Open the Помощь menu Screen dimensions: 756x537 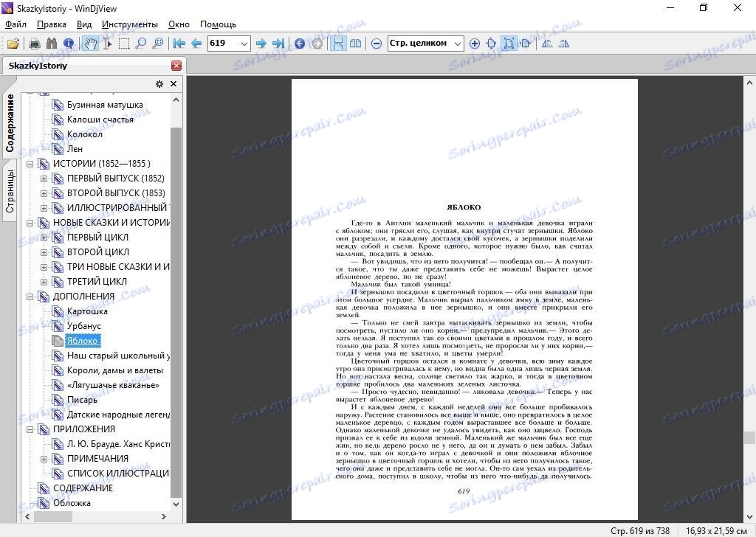[218, 24]
